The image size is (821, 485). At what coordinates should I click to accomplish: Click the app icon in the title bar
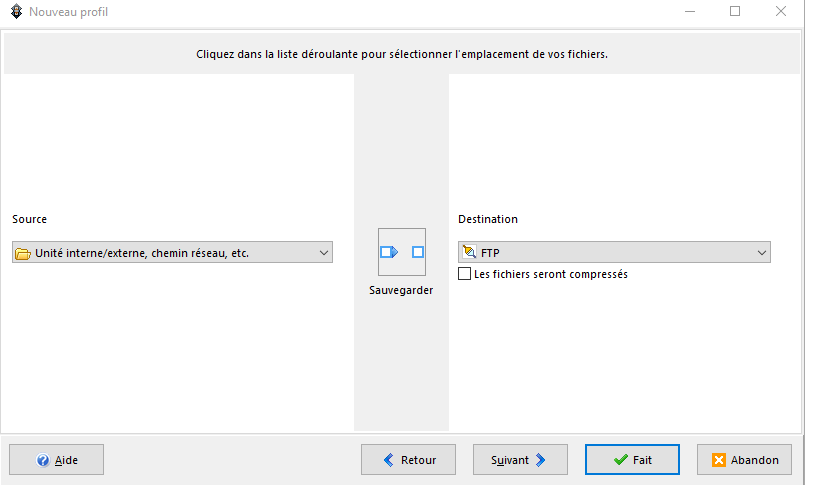pyautogui.click(x=14, y=12)
